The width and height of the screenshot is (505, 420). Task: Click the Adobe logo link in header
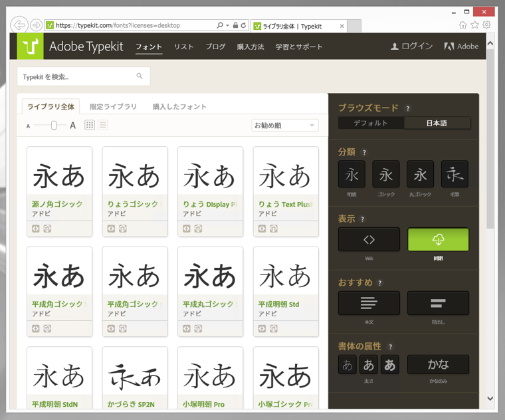(x=461, y=47)
